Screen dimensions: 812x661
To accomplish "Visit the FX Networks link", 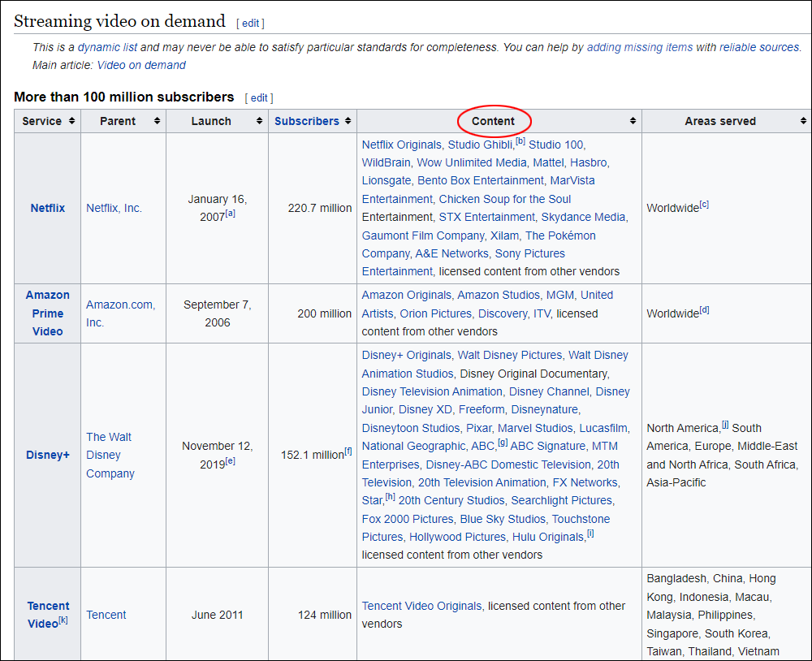I will point(585,482).
